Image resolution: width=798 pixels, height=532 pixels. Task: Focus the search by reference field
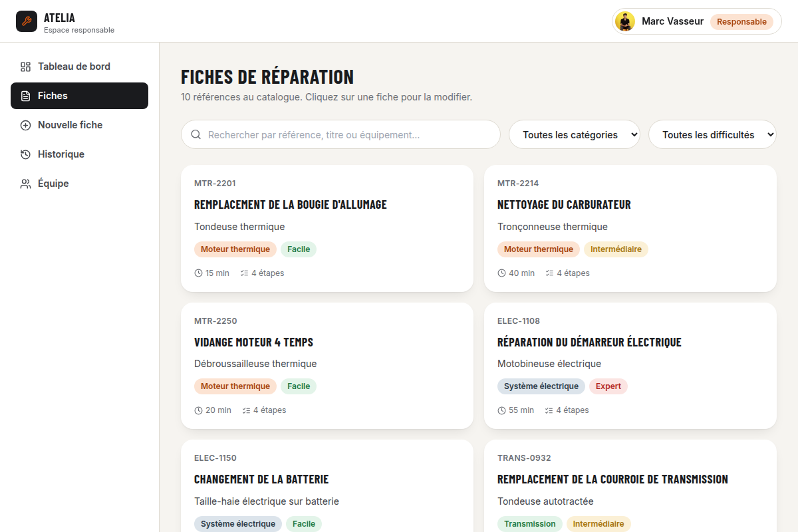[340, 134]
